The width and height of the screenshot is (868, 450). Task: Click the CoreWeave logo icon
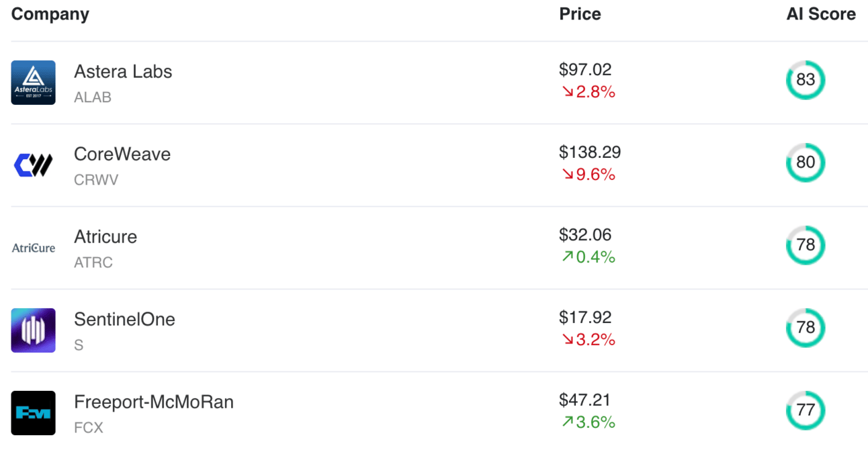pyautogui.click(x=33, y=165)
